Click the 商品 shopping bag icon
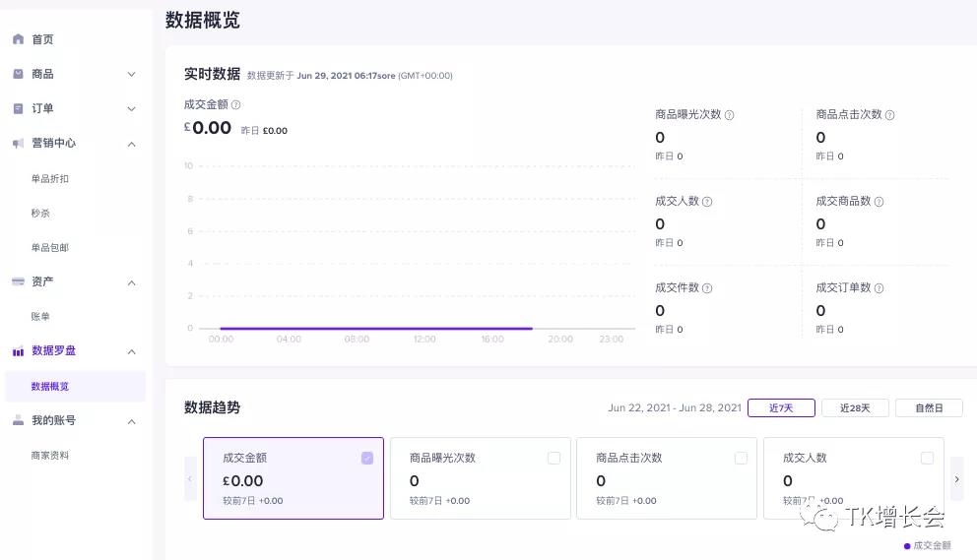 [x=18, y=74]
